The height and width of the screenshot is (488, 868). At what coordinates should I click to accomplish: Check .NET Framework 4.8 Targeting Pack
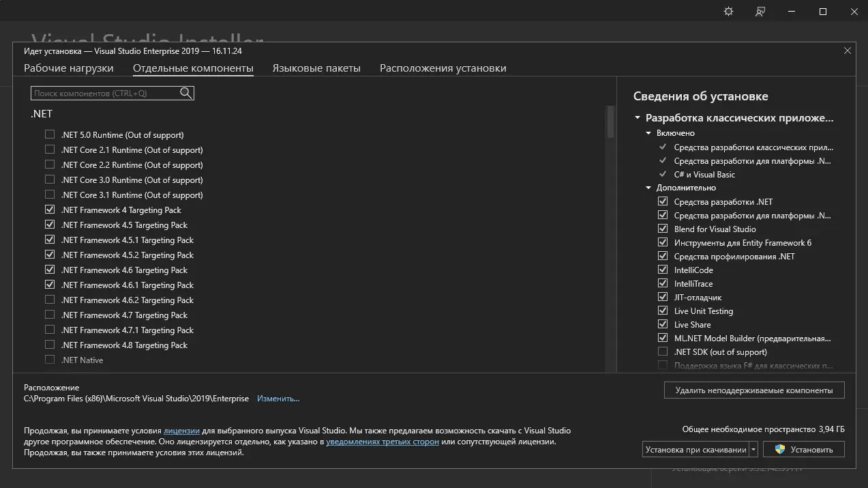pyautogui.click(x=50, y=345)
